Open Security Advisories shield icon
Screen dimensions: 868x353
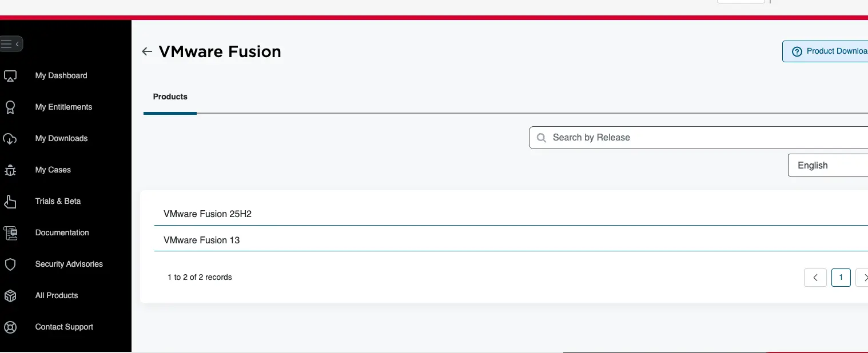coord(10,264)
